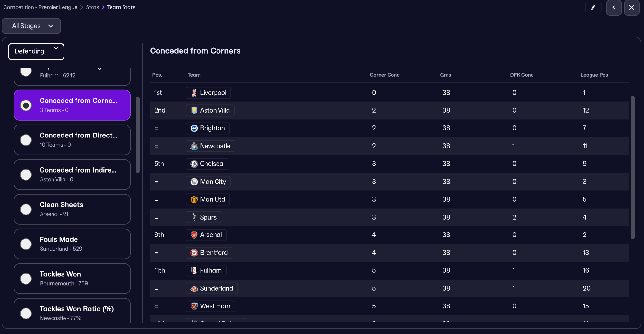Click the table's vertical scrollbar
The height and width of the screenshot is (334, 644).
[632, 167]
